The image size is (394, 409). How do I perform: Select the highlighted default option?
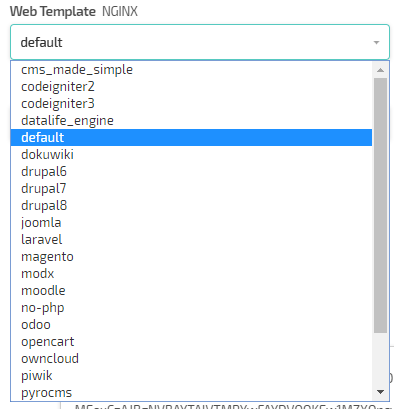191,138
